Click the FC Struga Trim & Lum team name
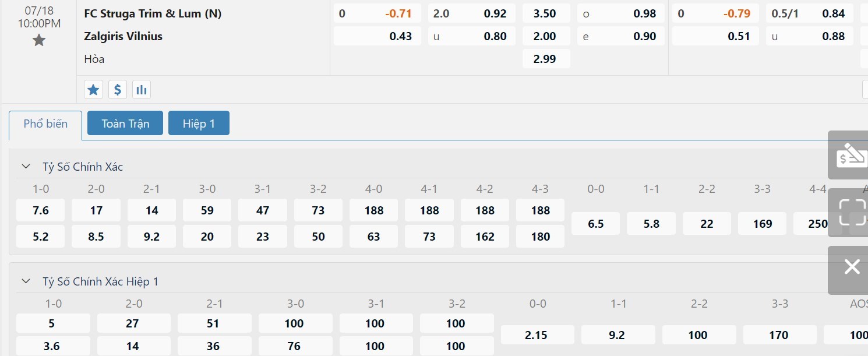Viewport: 868px width, 356px height. point(153,13)
